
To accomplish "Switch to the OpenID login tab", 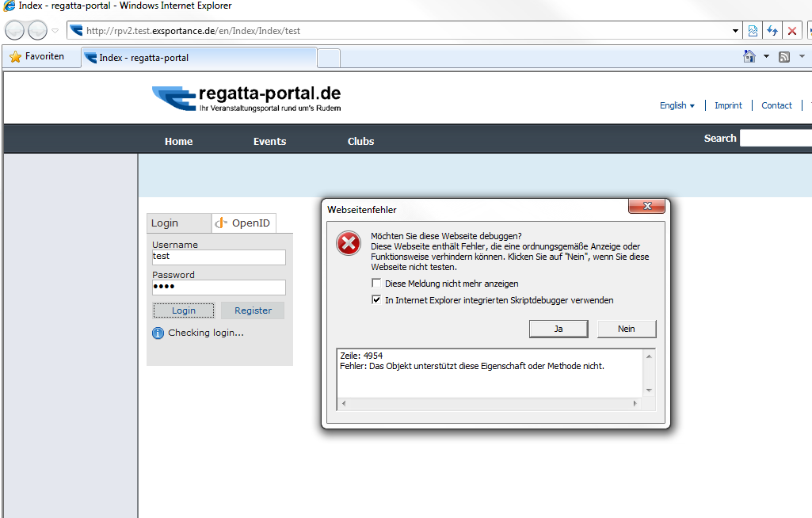I will tap(243, 223).
